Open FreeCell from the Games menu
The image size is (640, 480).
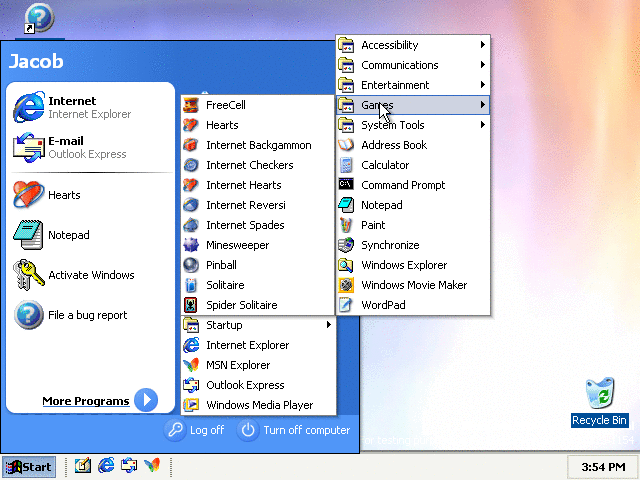click(x=258, y=105)
